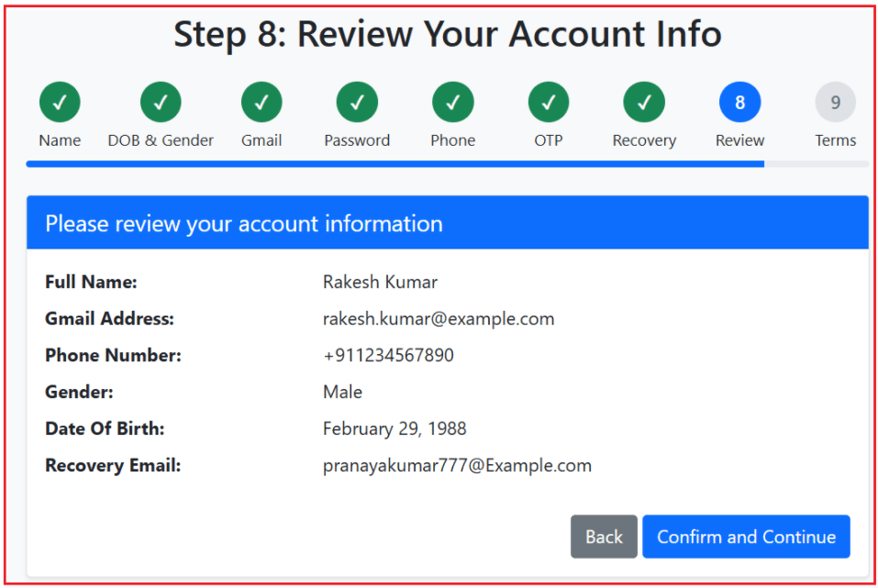Switch to the Terms step label

click(x=835, y=140)
